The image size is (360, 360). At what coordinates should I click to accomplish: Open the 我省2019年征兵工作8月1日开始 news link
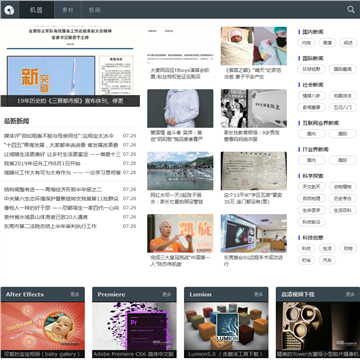(42, 163)
